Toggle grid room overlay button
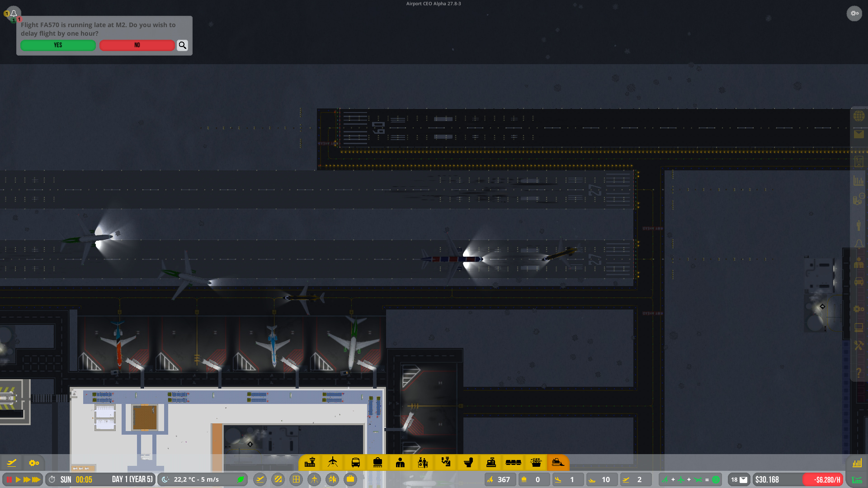Viewport: 868px width, 488px height. pos(296,479)
